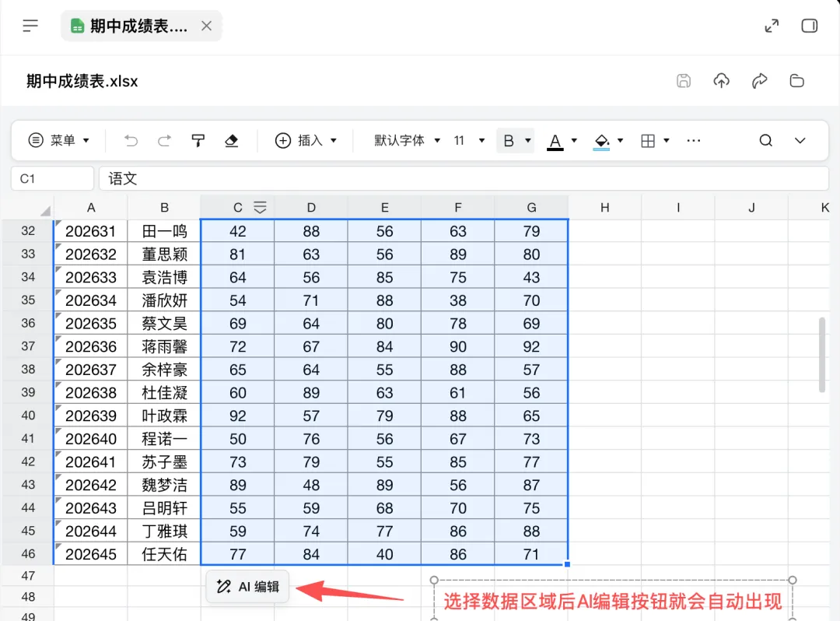The height and width of the screenshot is (621, 840).
Task: Select row 32 header
Action: pos(28,231)
